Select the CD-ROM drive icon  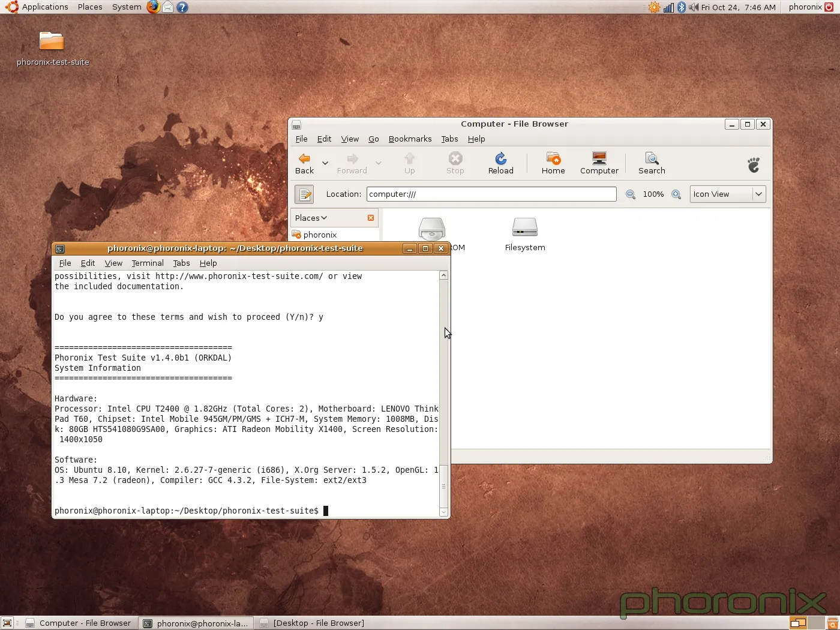(432, 229)
